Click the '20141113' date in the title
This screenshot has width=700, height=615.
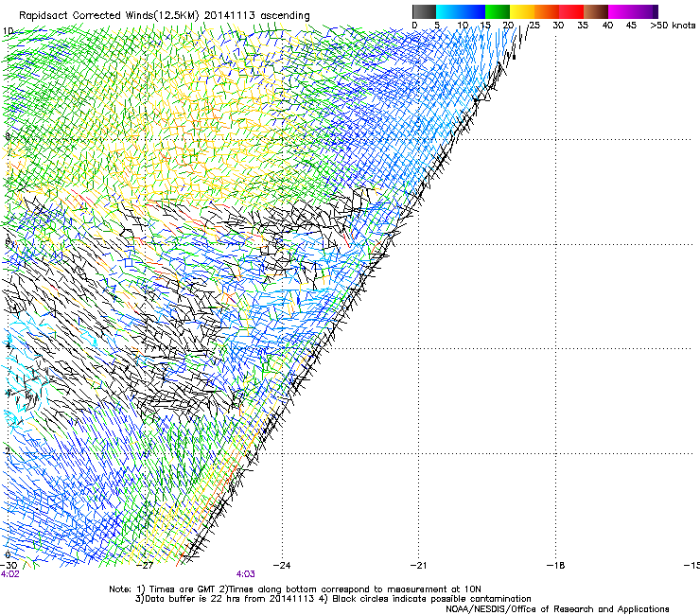coord(230,16)
